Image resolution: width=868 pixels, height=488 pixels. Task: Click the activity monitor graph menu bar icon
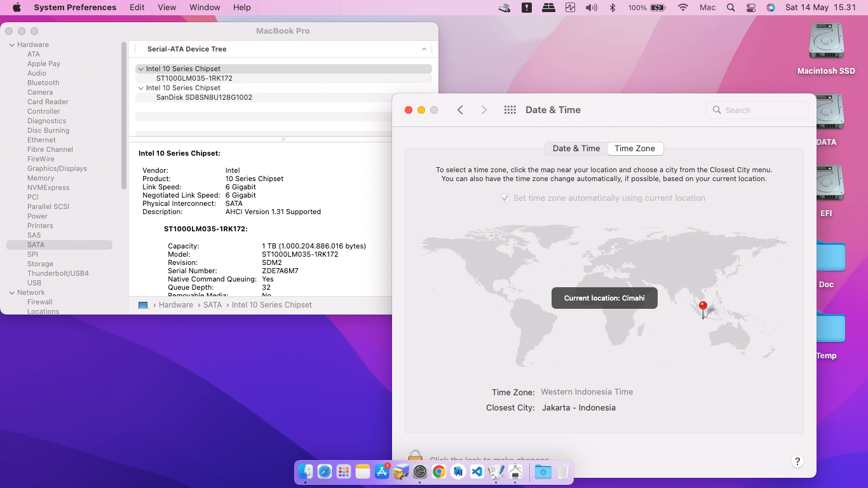[570, 8]
